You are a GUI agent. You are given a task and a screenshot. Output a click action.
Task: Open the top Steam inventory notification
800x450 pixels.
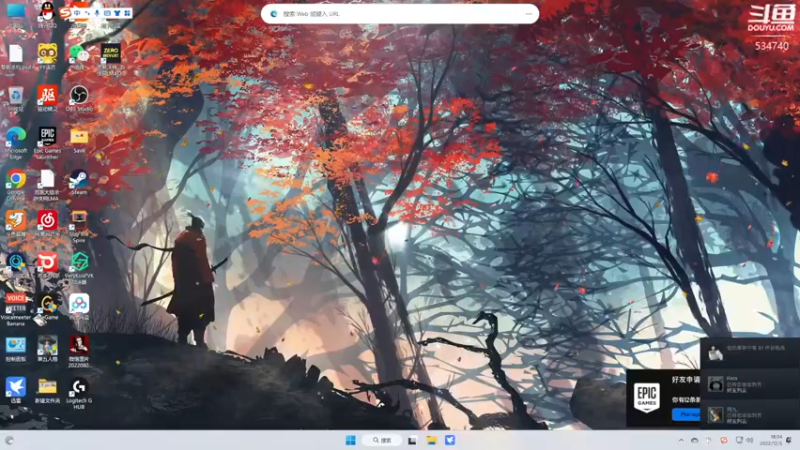(x=750, y=353)
